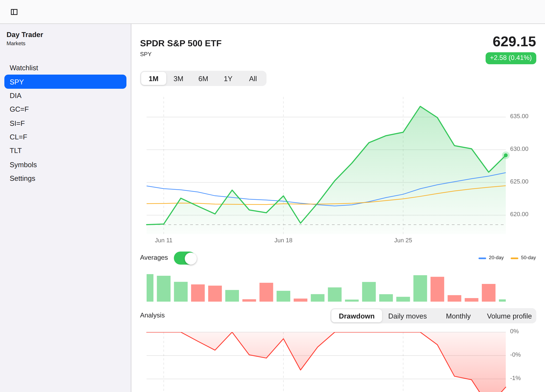
Task: Click the Averages label text
Action: [154, 258]
